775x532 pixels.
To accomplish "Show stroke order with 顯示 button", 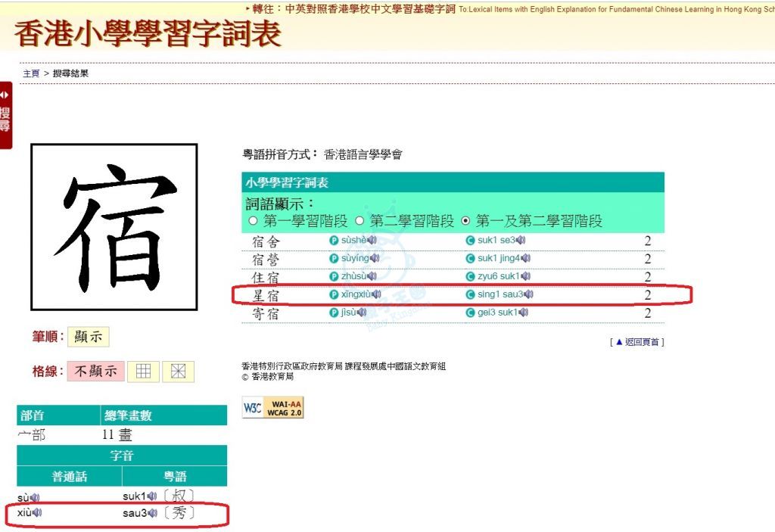I will [x=88, y=338].
